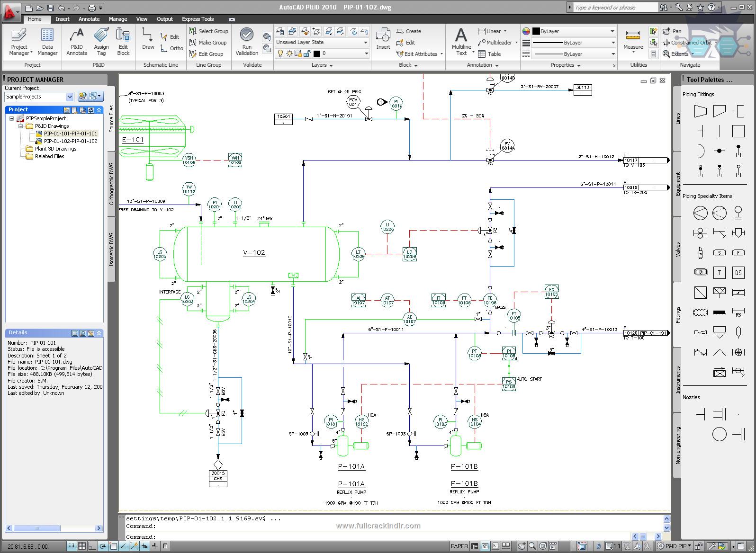Screen dimensions: 756x553
Task: Open the Data Manager
Action: point(47,42)
